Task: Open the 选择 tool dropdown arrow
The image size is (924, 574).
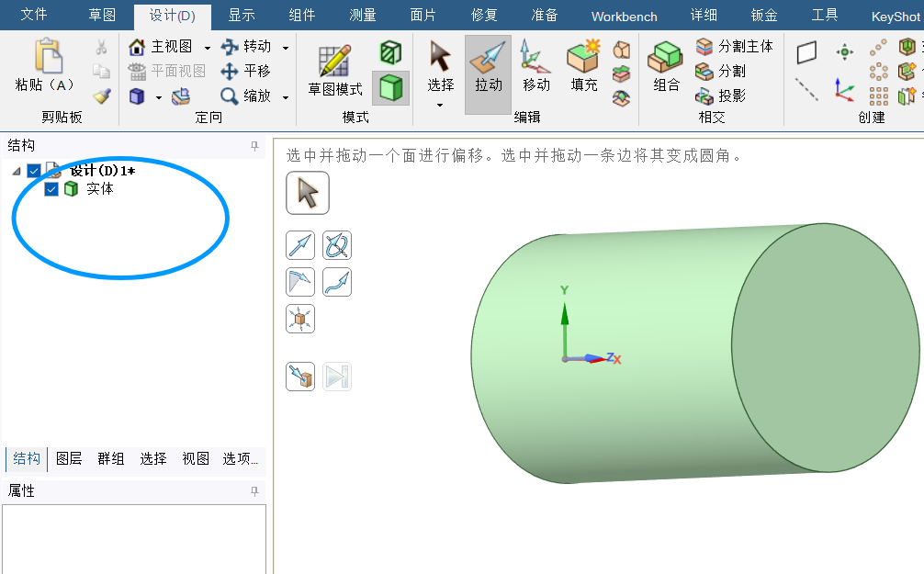Action: click(x=440, y=106)
